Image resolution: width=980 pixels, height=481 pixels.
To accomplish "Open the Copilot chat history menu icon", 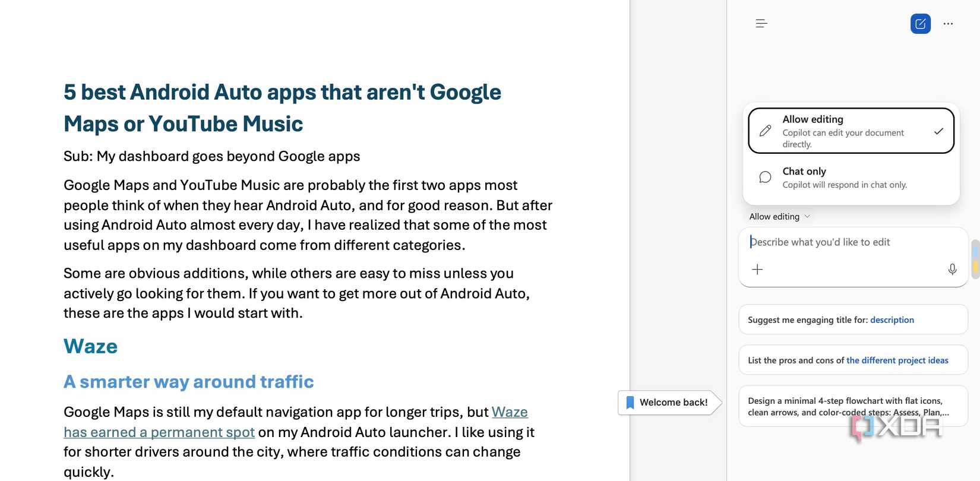I will pyautogui.click(x=761, y=24).
